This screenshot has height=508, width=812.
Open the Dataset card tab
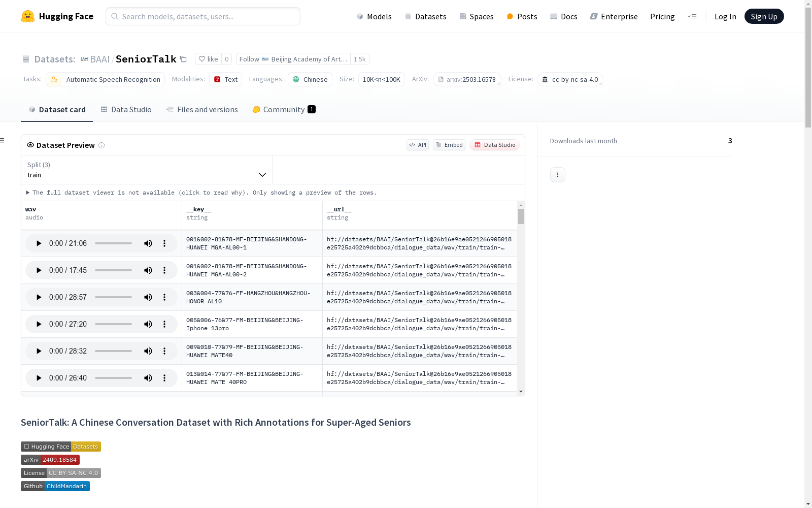coord(57,110)
